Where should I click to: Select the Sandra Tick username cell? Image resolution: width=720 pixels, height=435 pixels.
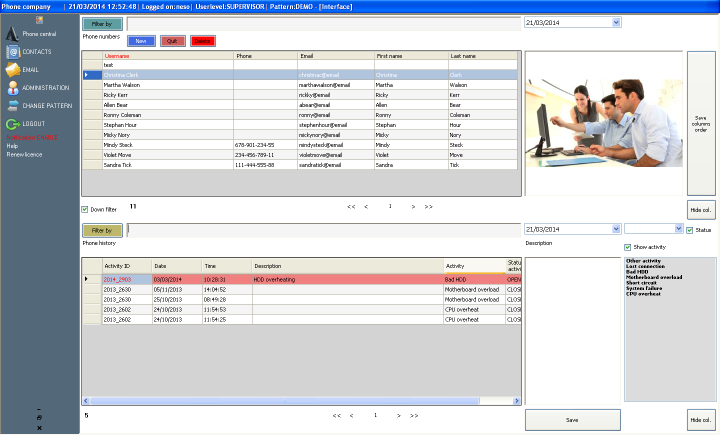click(168, 165)
